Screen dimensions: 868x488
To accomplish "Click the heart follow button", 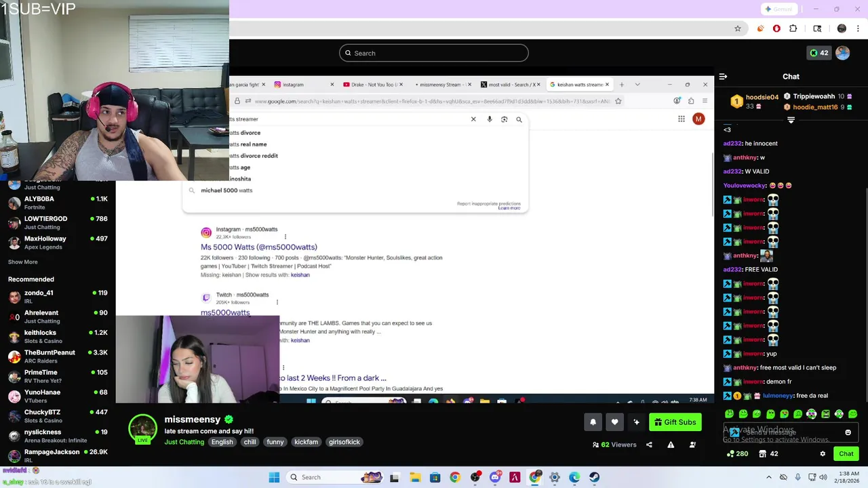I will tap(614, 422).
